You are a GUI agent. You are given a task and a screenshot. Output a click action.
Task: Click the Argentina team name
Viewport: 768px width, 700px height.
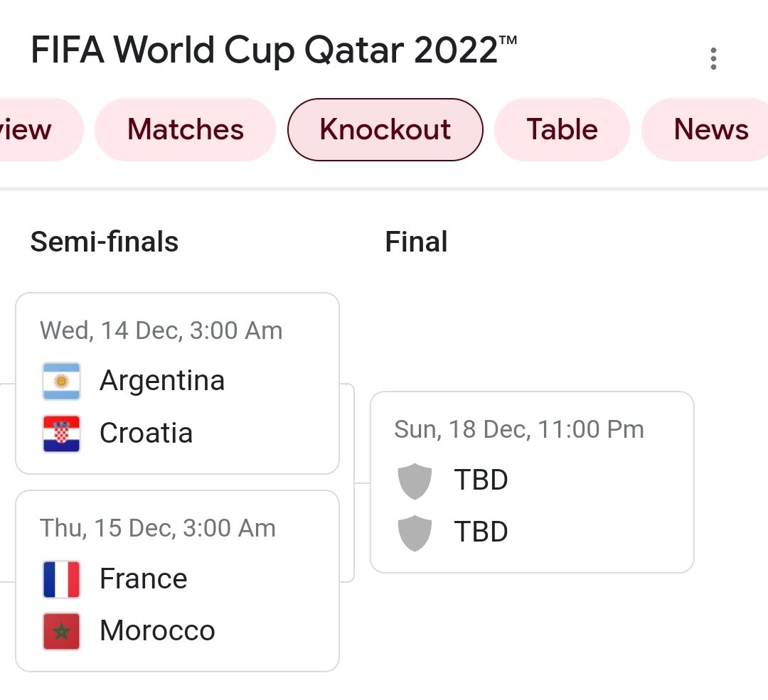pos(162,380)
